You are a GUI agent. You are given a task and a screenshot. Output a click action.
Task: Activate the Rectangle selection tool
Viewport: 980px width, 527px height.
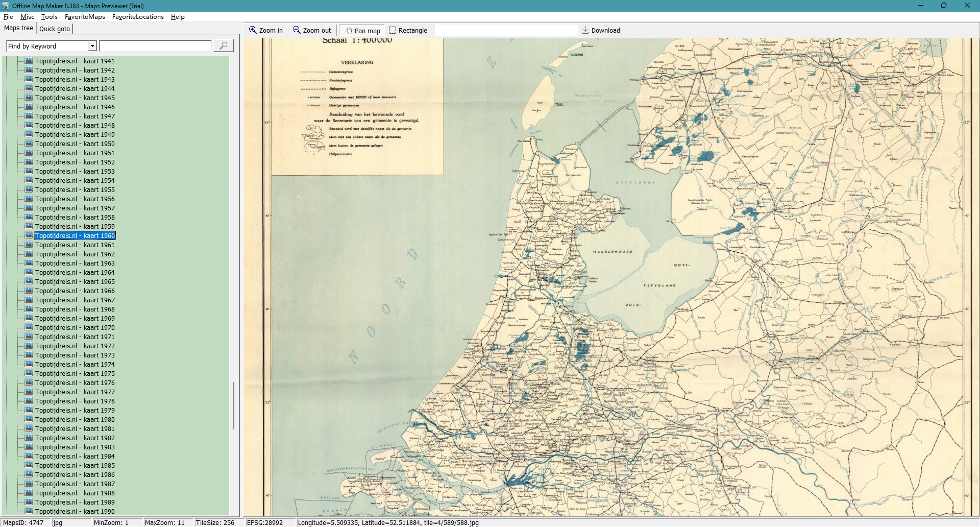click(x=393, y=30)
